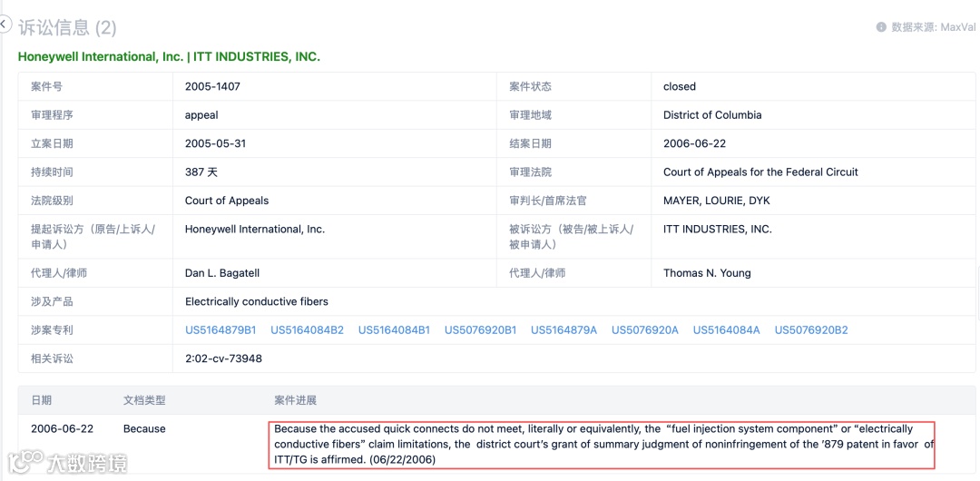
Task: Select the 结案日期 value 2006-06-22
Action: tap(694, 143)
